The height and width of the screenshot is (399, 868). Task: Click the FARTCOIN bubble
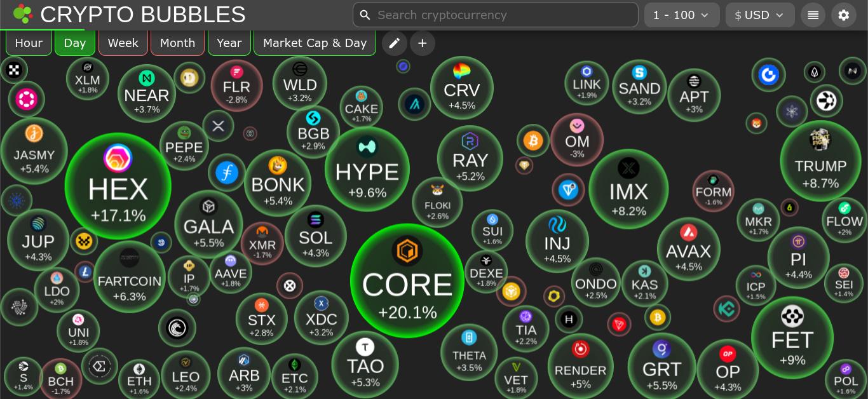click(130, 276)
